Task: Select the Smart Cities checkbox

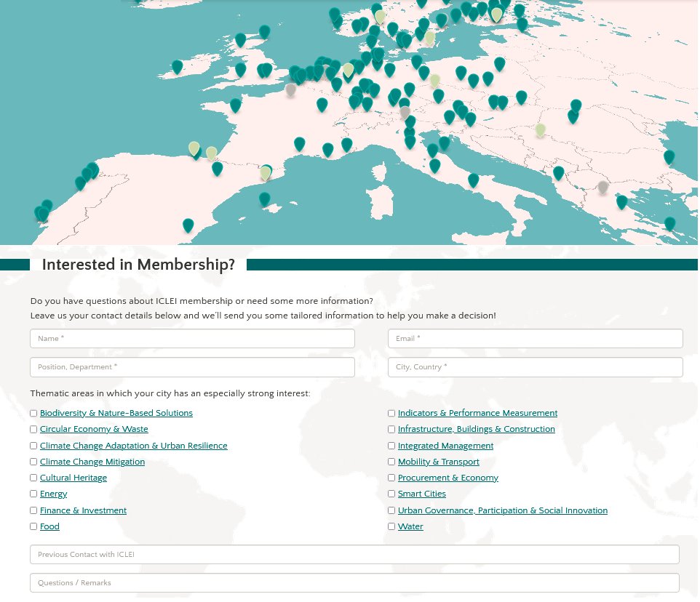Action: pyautogui.click(x=391, y=494)
